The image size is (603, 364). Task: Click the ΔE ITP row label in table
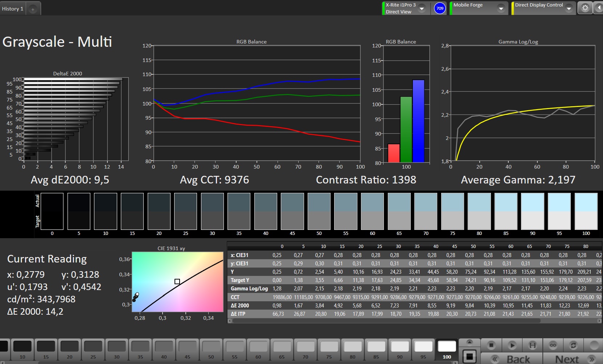click(x=238, y=314)
